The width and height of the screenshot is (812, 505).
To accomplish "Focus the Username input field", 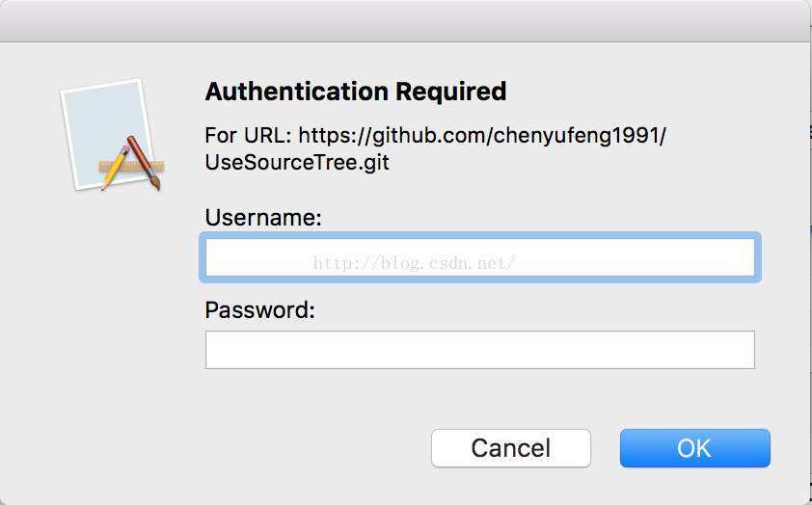I will tap(479, 257).
